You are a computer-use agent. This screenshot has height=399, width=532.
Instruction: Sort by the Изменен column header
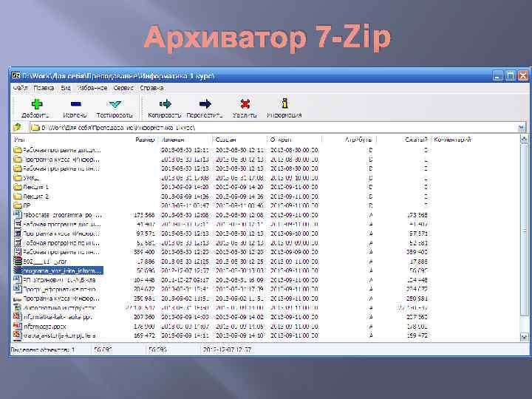pyautogui.click(x=172, y=140)
